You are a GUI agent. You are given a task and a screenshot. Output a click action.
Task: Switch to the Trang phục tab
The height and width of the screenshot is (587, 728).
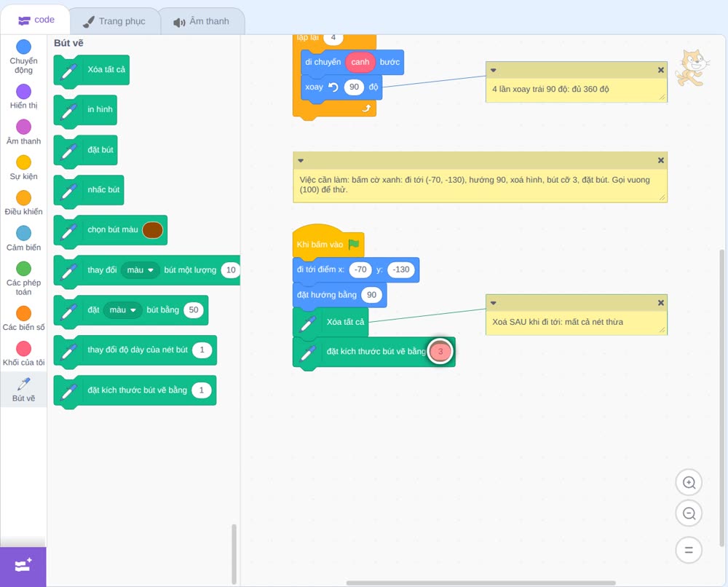[x=114, y=21]
